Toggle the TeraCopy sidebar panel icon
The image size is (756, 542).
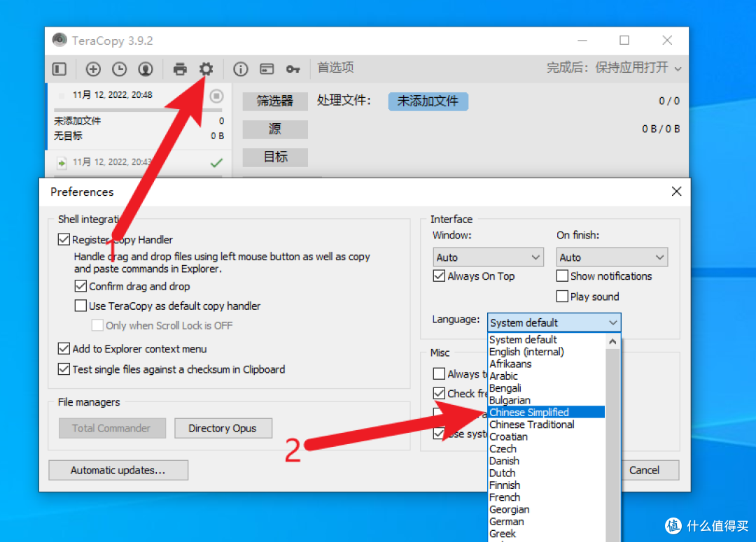tap(59, 69)
